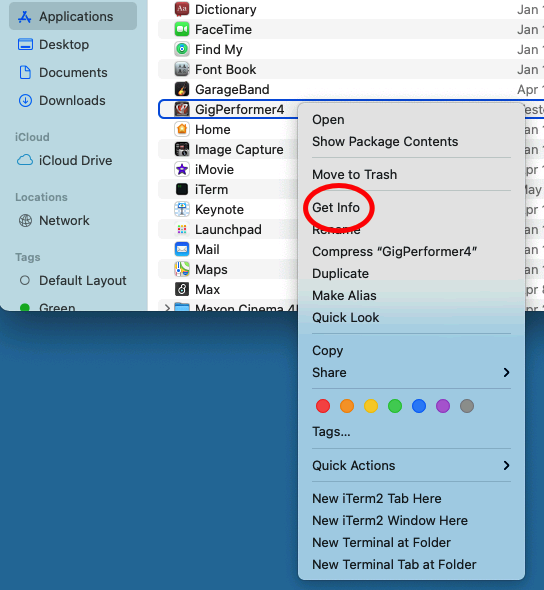Image resolution: width=544 pixels, height=590 pixels.
Task: Expand the Quick Actions submenu arrow
Action: (506, 465)
